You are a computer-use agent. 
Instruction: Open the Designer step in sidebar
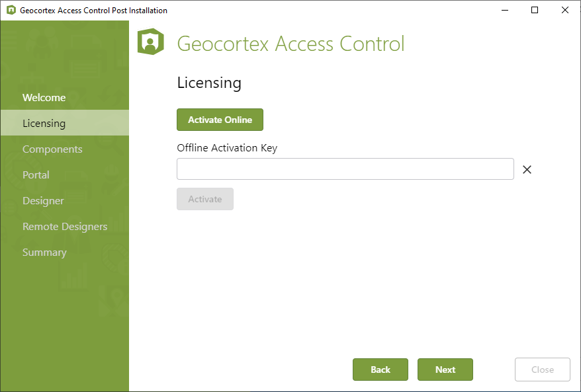65,200
